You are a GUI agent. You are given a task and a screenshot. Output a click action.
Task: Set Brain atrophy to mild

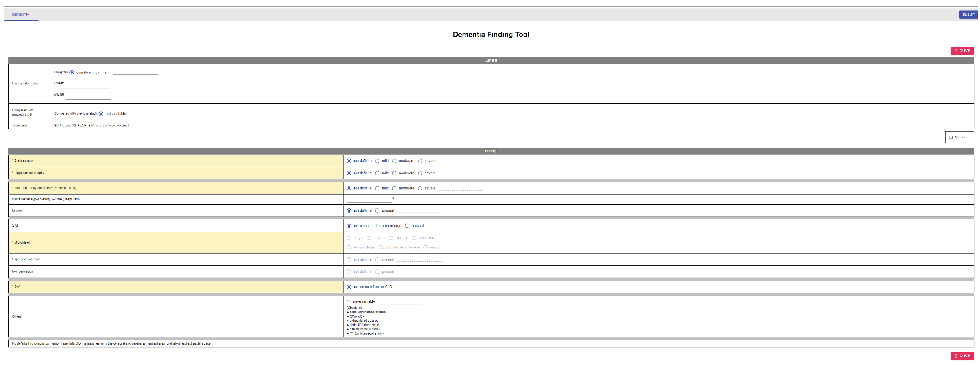tap(377, 161)
